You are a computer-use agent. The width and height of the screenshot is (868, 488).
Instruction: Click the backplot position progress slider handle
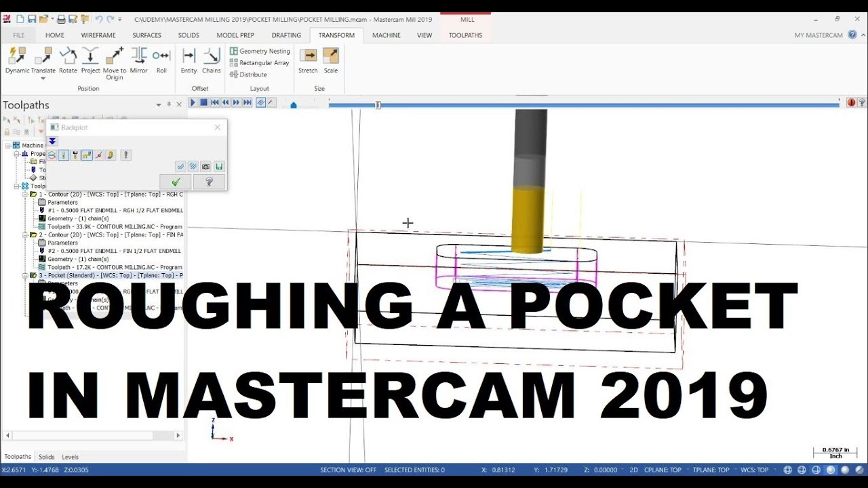point(378,104)
